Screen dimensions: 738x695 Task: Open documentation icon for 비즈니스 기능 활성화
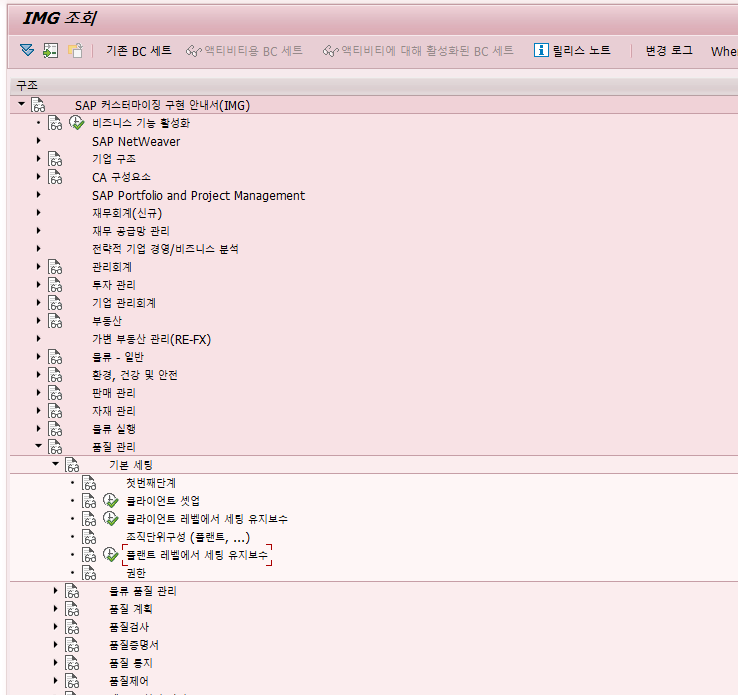(55, 123)
